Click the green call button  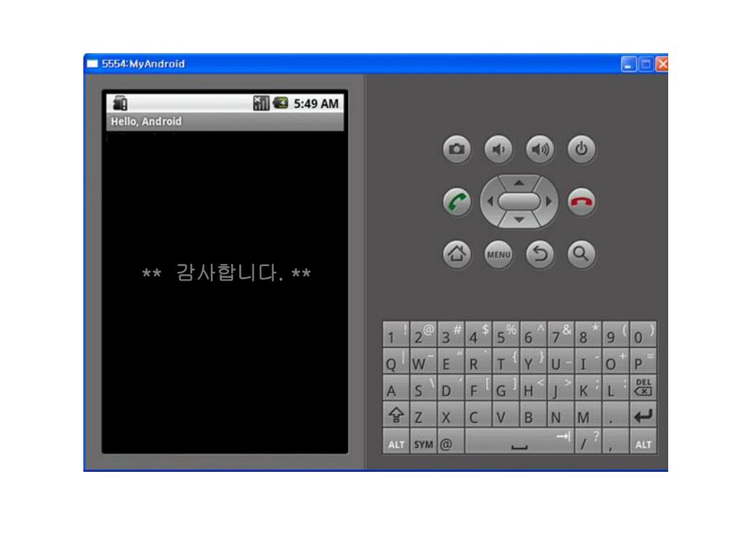tap(457, 201)
